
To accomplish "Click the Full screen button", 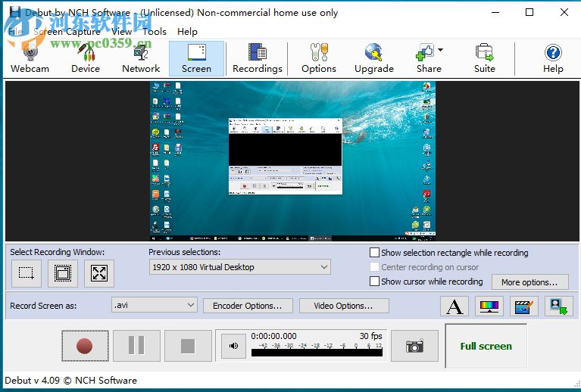I will [486, 346].
